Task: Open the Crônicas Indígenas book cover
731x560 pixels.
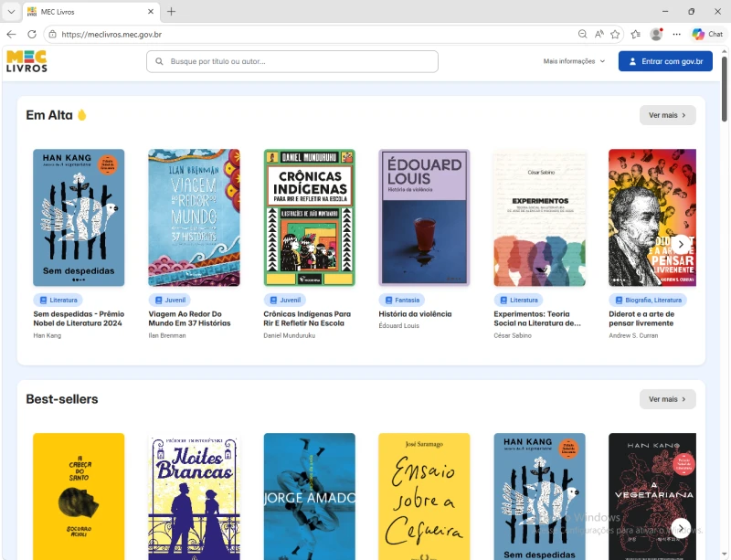Action: point(309,217)
